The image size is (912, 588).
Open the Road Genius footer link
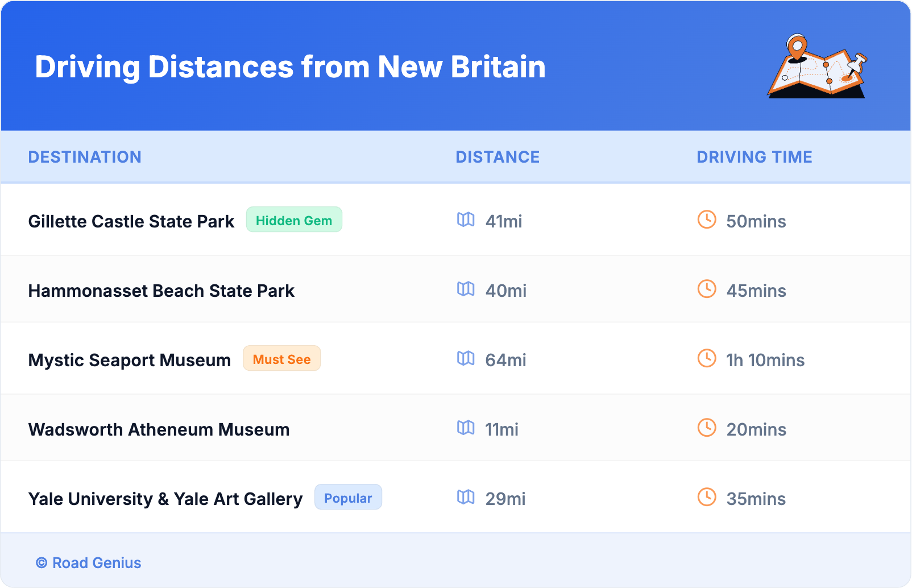(x=89, y=563)
